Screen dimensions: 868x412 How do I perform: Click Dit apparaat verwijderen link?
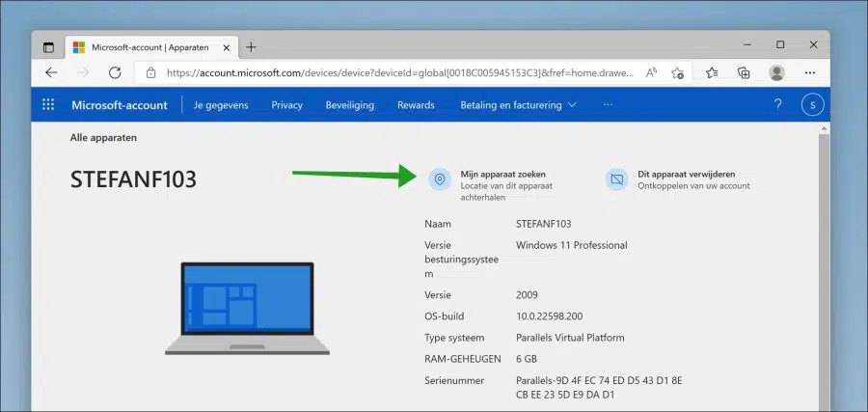click(687, 174)
